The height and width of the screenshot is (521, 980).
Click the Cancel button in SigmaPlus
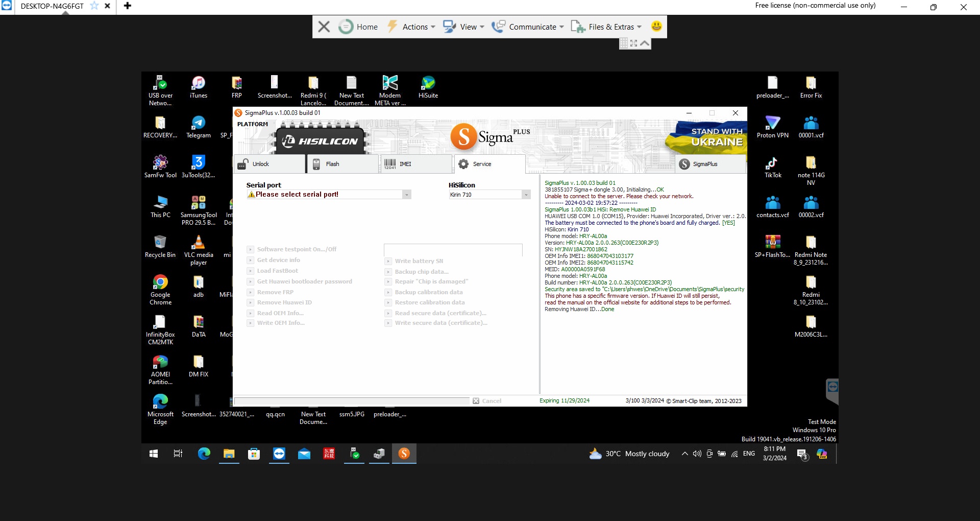(x=487, y=401)
